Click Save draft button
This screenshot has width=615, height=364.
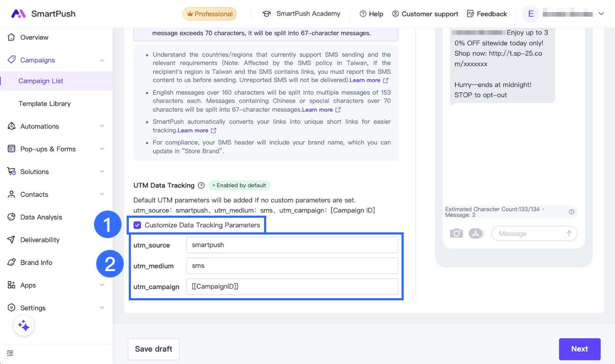pos(153,349)
